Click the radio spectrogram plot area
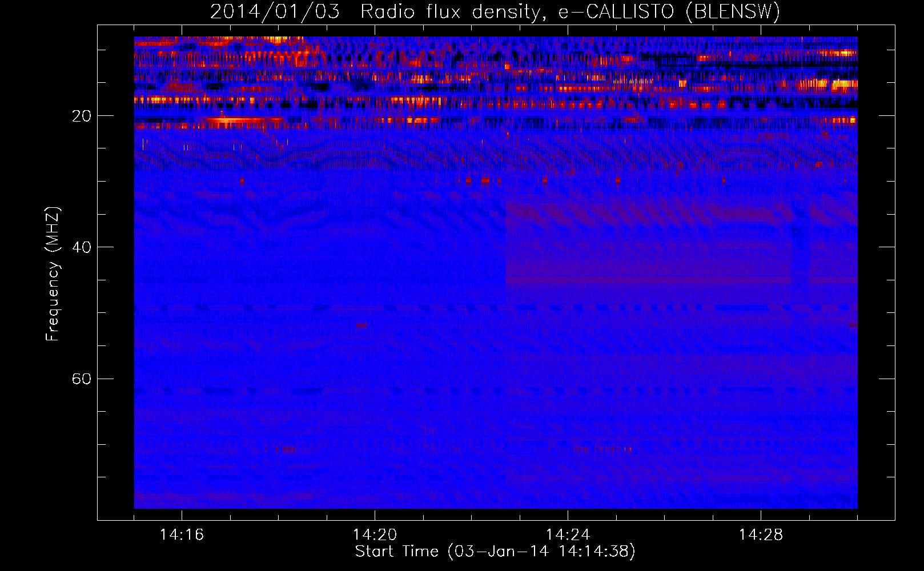The image size is (924, 571). click(x=496, y=272)
